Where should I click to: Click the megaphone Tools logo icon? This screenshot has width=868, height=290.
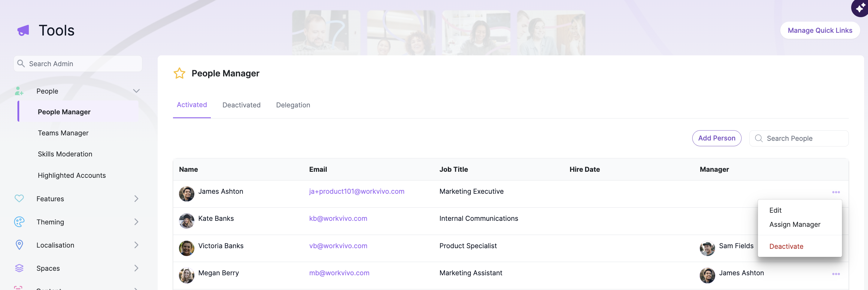pos(23,30)
